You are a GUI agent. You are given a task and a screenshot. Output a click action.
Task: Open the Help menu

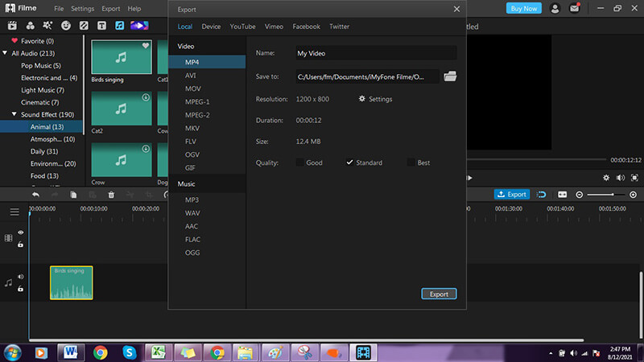click(134, 9)
